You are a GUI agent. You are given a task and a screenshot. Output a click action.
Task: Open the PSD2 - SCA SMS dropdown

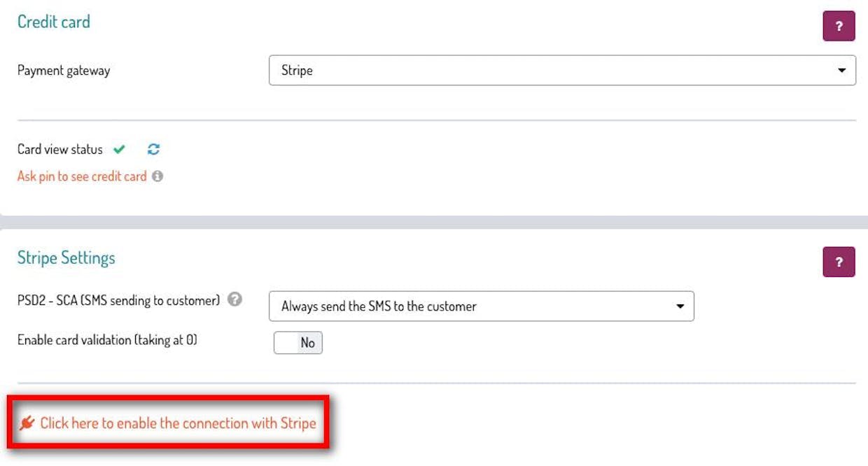click(481, 306)
